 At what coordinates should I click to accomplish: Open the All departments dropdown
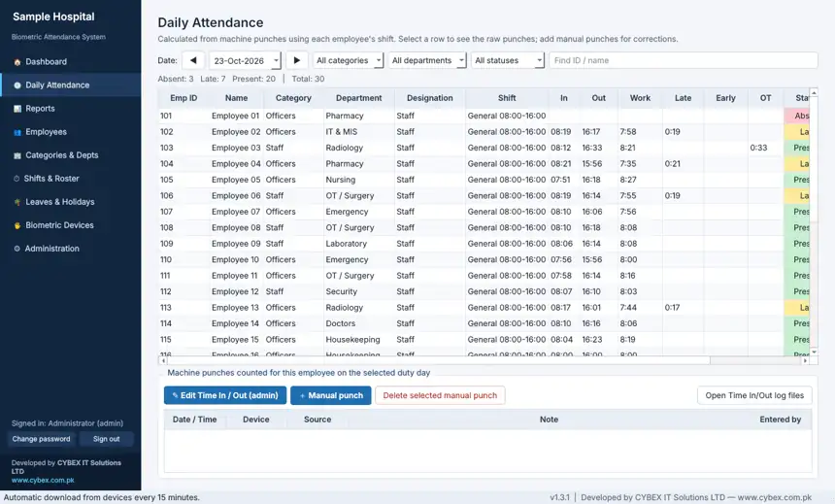tap(427, 61)
